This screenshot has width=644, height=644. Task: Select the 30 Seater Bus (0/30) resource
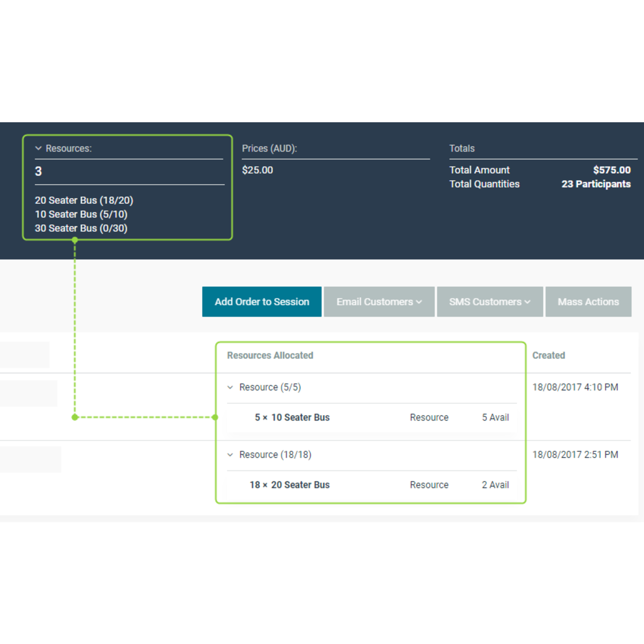81,228
